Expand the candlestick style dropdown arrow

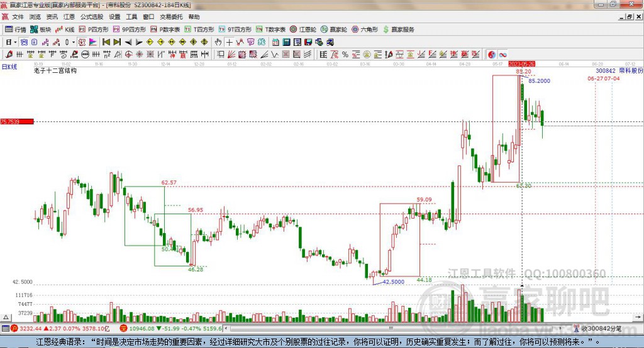[x=74, y=42]
